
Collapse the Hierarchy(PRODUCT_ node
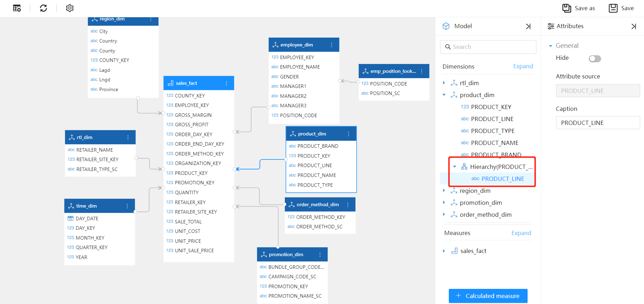click(x=455, y=167)
